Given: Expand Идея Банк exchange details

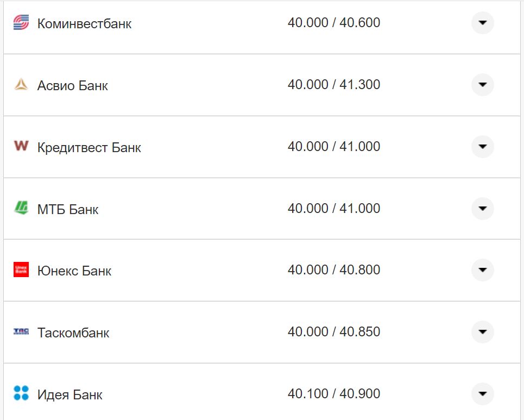Looking at the screenshot, I should pyautogui.click(x=482, y=394).
